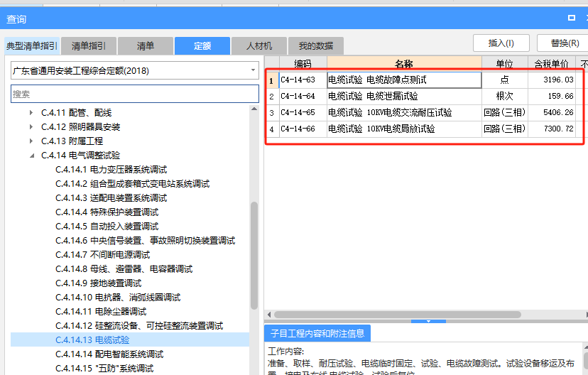Image resolution: width=588 pixels, height=375 pixels.
Task: Select C.4.14.2 组合型成套箱式变电站系统调试
Action: coord(132,184)
